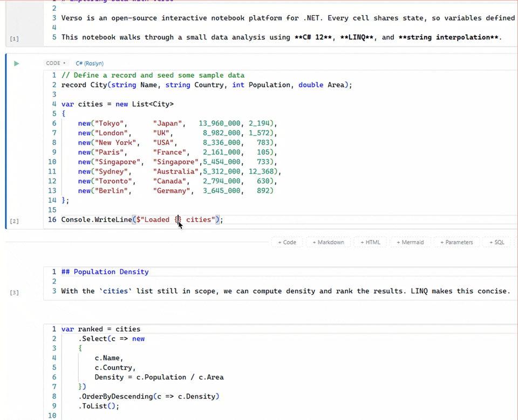Screen dimensions: 518x420
Task: Add a SQL cell
Action: coord(496,242)
